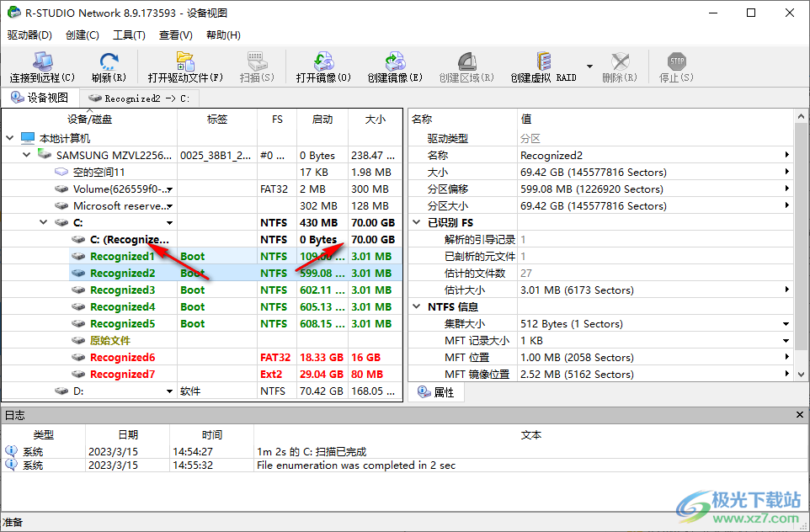Click the Recognized1 partition icon
Image resolution: width=810 pixels, height=532 pixels.
point(78,256)
